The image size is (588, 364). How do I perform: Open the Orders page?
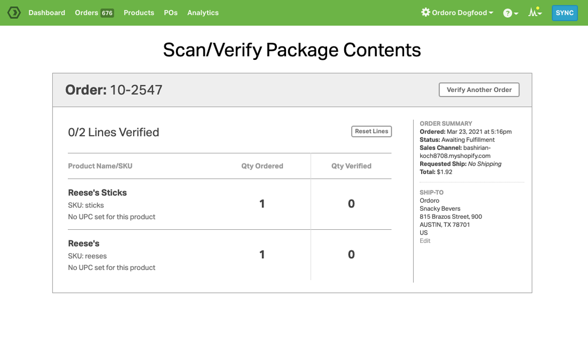click(x=86, y=13)
